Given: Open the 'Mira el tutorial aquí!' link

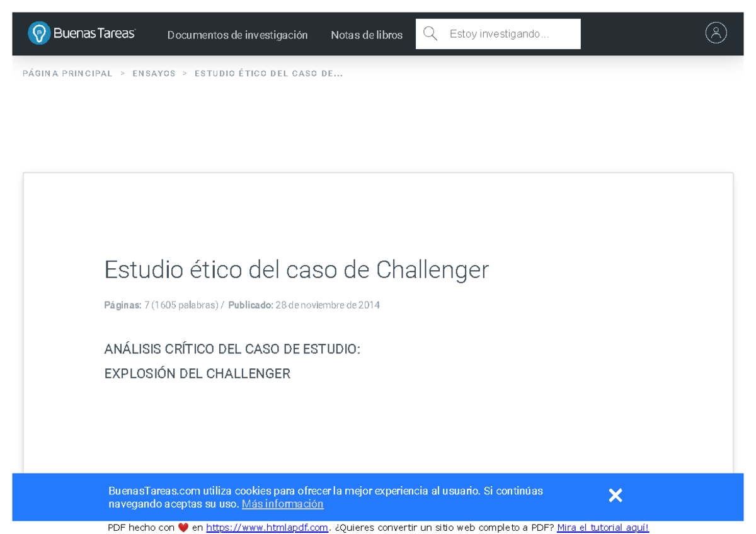Looking at the screenshot, I should (602, 527).
